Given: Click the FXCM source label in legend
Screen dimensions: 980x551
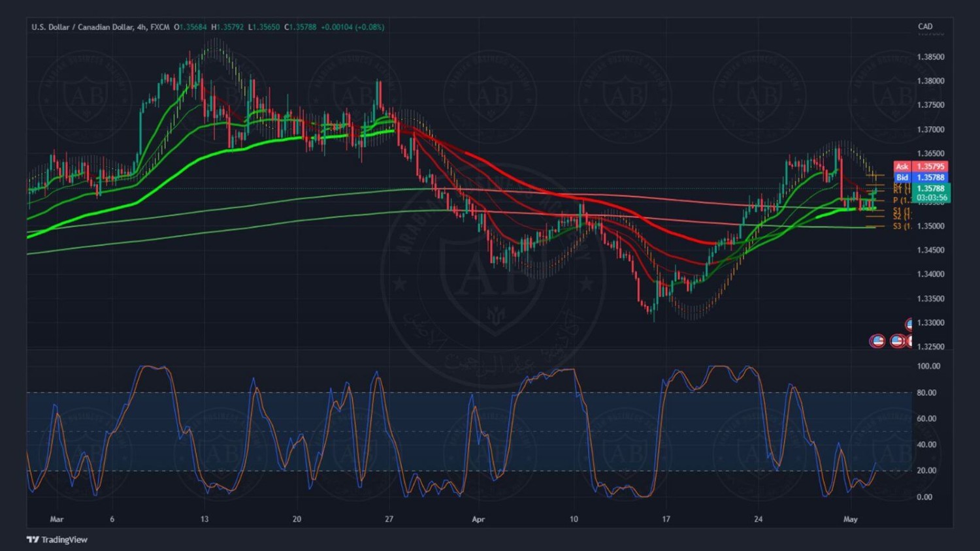Looking at the screenshot, I should pyautogui.click(x=160, y=27).
